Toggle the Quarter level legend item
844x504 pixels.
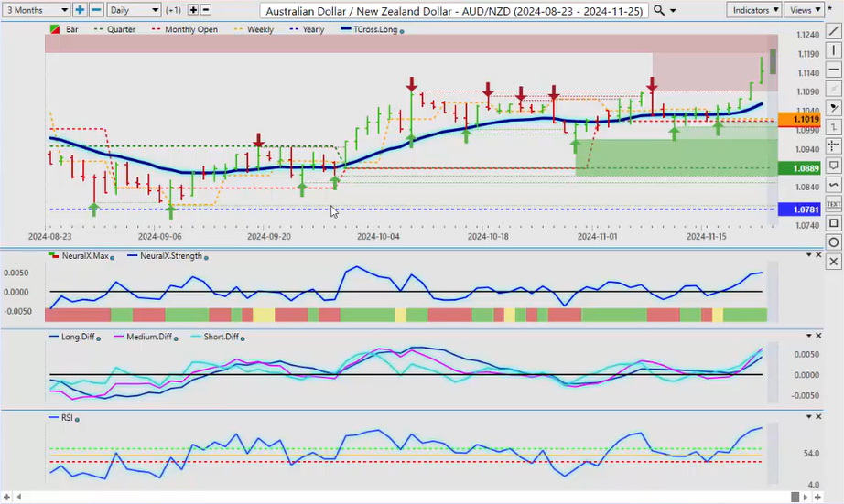click(x=114, y=29)
